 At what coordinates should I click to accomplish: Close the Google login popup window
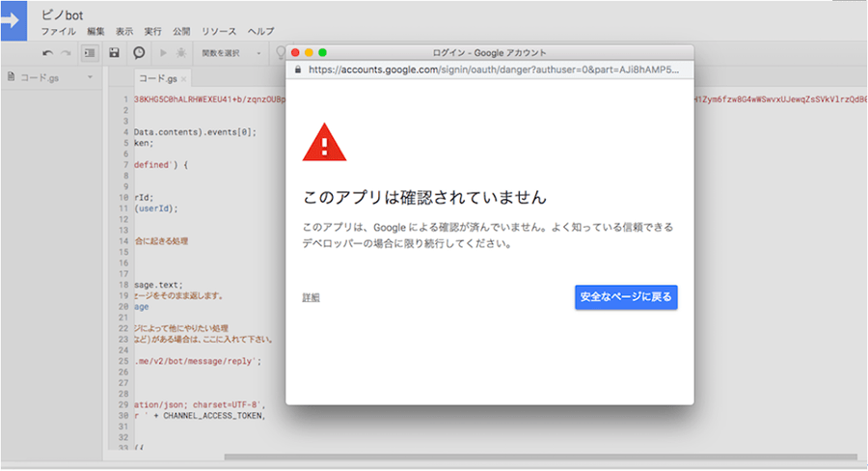click(x=295, y=53)
